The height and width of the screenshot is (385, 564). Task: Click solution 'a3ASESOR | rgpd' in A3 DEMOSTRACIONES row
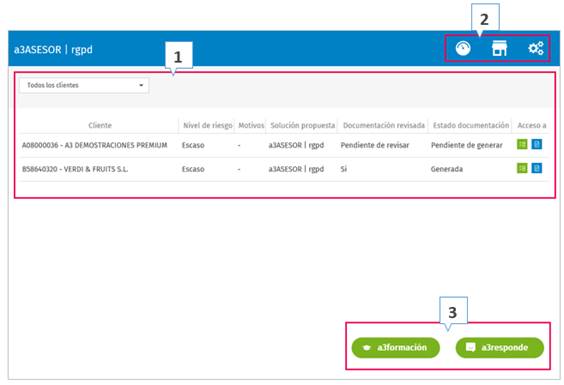(x=296, y=145)
